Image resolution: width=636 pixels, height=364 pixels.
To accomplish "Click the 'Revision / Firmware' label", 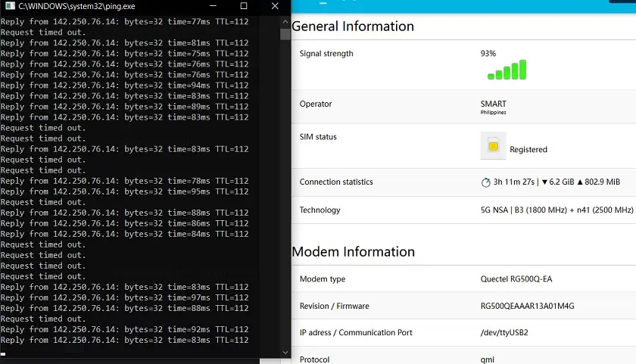I will (334, 306).
